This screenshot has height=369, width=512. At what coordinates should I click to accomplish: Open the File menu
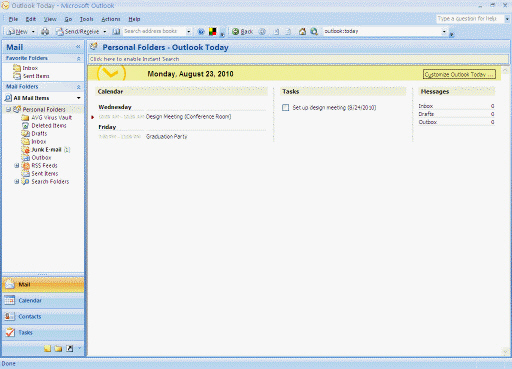13,19
